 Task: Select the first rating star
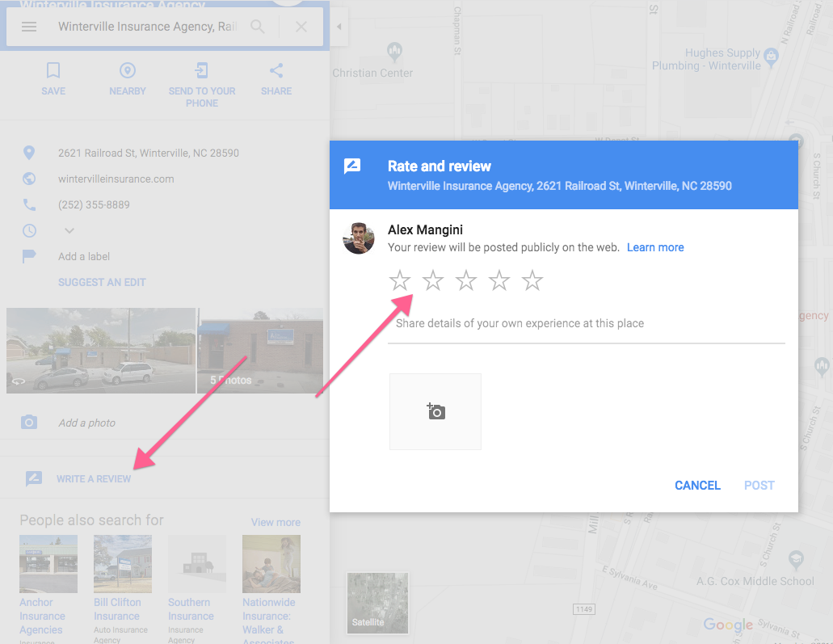pyautogui.click(x=400, y=280)
